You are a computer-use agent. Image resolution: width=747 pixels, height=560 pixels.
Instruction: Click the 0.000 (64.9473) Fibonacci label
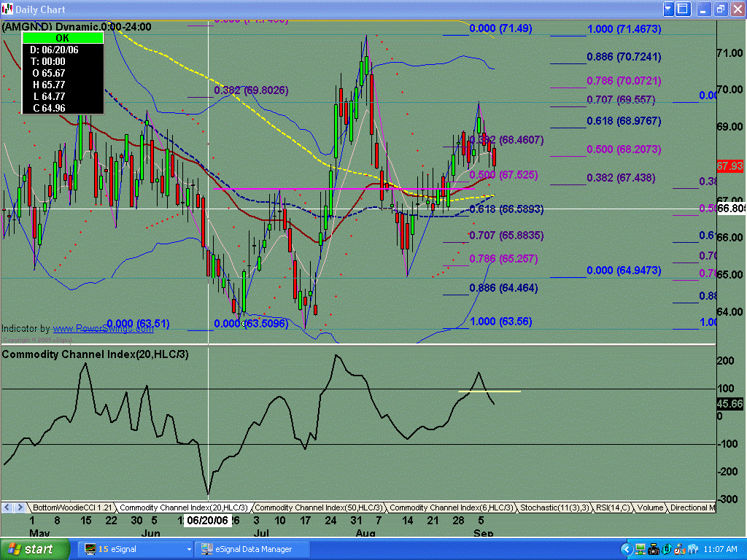[x=624, y=271]
